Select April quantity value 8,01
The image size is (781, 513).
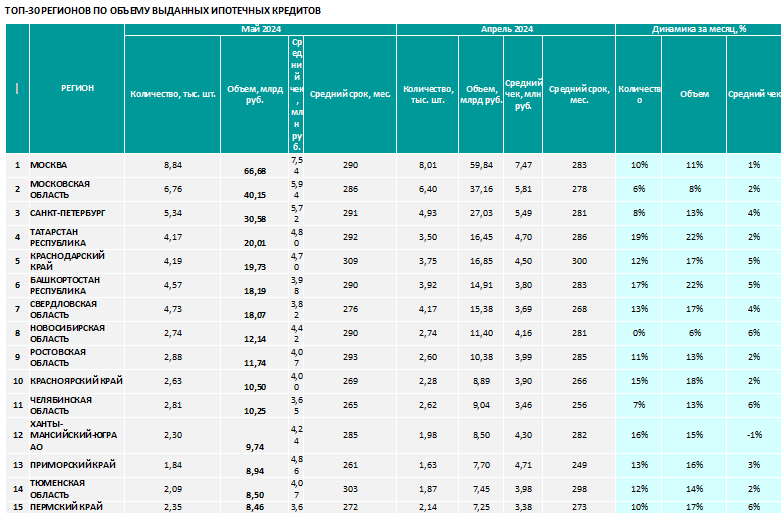(x=428, y=165)
